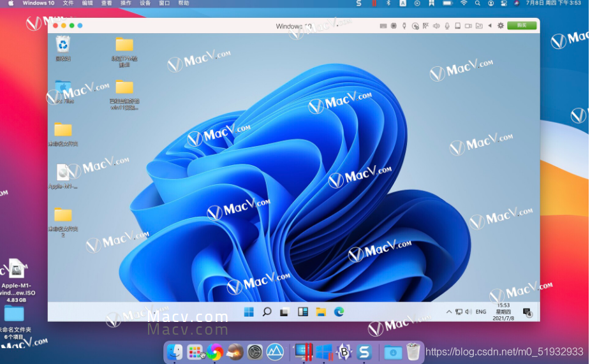Open the keyboard icon in Parallels toolbar

(383, 26)
